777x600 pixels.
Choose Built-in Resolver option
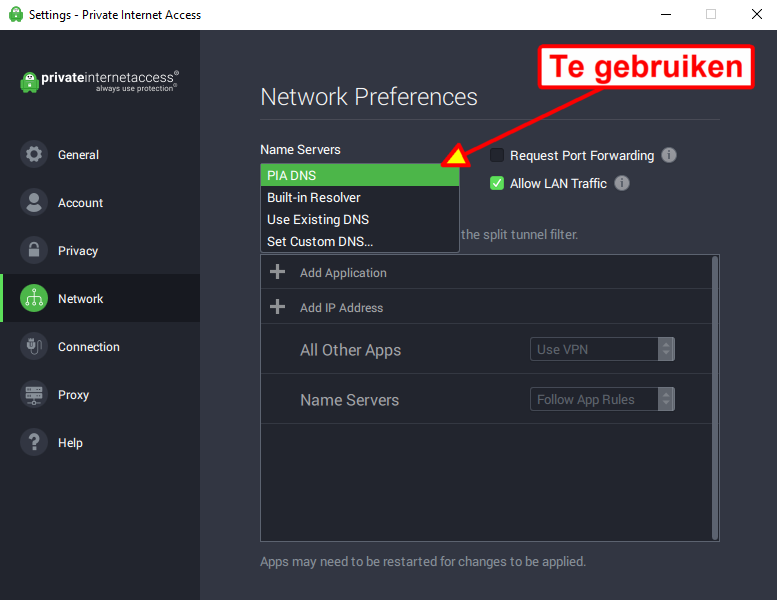360,197
